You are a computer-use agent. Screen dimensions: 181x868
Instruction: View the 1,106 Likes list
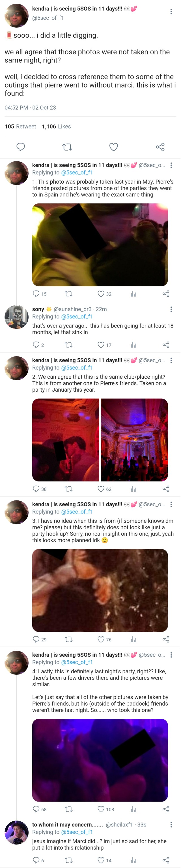(x=56, y=126)
